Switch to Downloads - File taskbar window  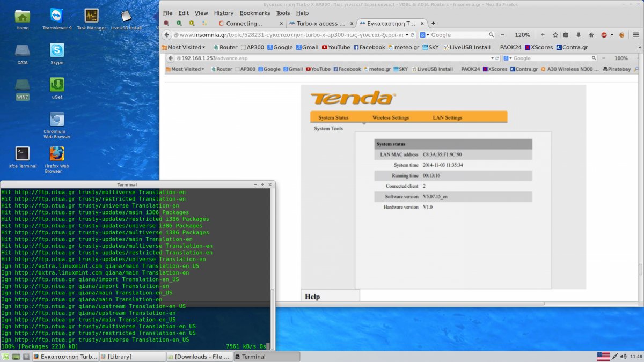[x=199, y=357]
